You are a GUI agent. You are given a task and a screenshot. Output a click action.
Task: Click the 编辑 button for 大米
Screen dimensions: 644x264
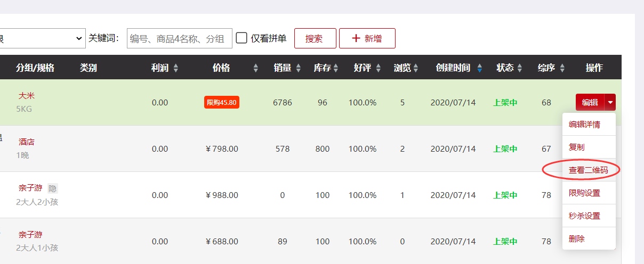(590, 103)
